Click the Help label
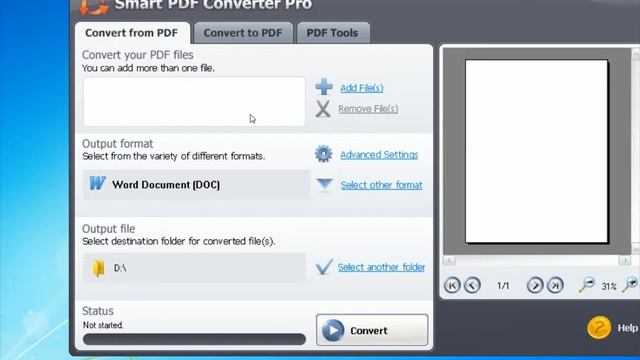 627,328
